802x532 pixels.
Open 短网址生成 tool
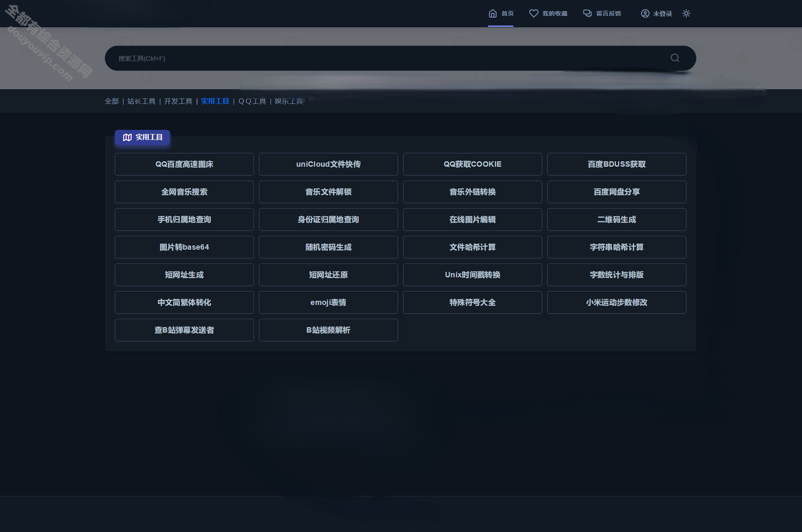click(x=184, y=275)
